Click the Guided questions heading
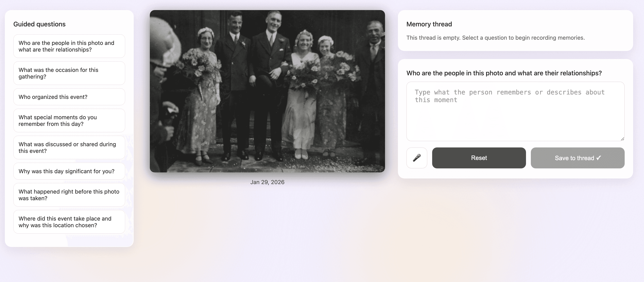 pyautogui.click(x=39, y=24)
